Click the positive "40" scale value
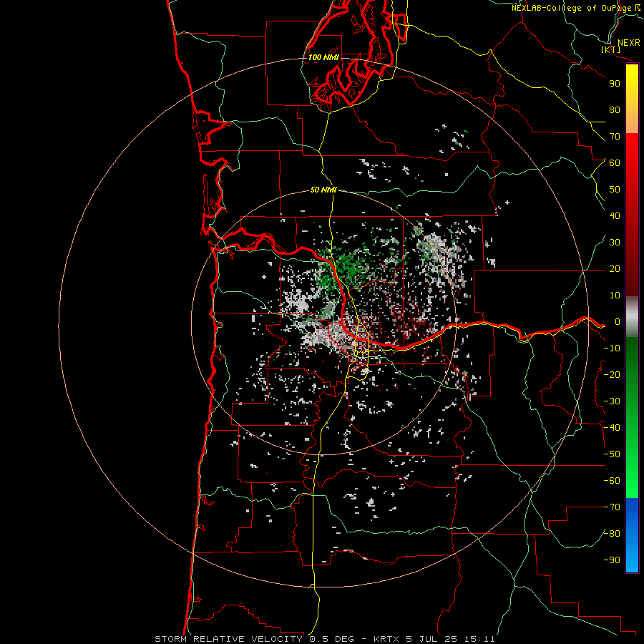Screen dimensions: 644x644 (615, 216)
